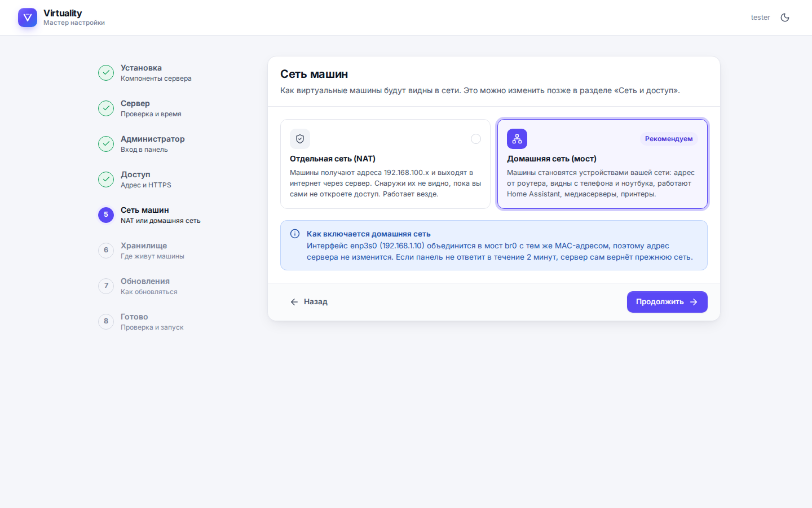The width and height of the screenshot is (812, 508).
Task: Click the arrow icon inside Продолжить button
Action: (694, 302)
